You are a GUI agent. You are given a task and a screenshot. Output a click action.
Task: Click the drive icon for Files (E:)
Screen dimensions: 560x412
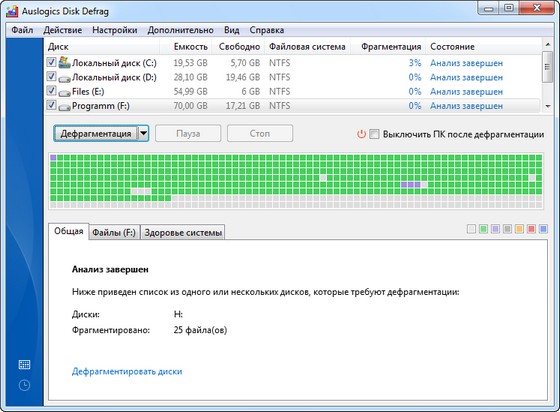(64, 92)
